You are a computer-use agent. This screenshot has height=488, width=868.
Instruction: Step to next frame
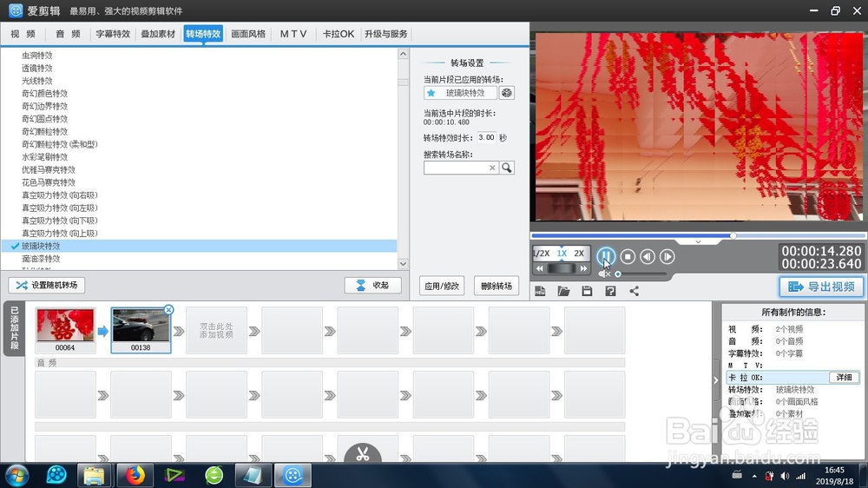point(667,256)
